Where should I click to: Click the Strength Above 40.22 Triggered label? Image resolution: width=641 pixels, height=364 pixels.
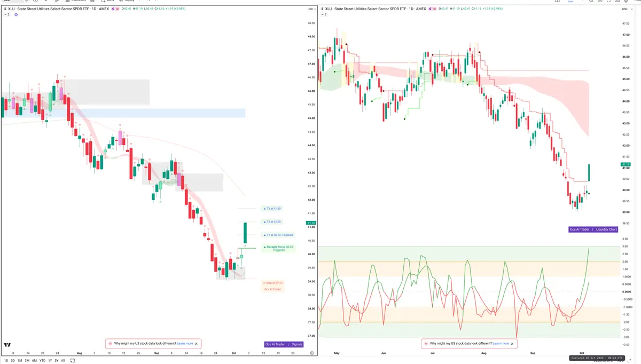click(278, 248)
